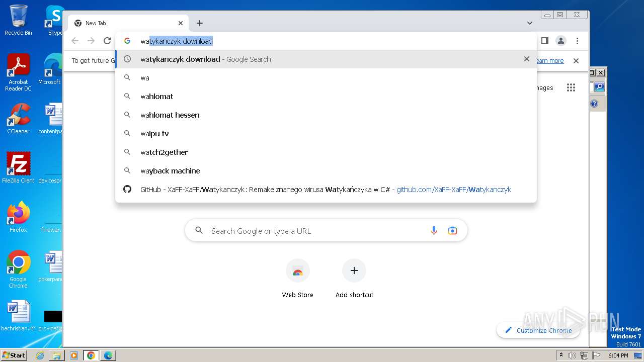Switch to Chrome taskbar button
644x362 pixels.
click(x=91, y=355)
